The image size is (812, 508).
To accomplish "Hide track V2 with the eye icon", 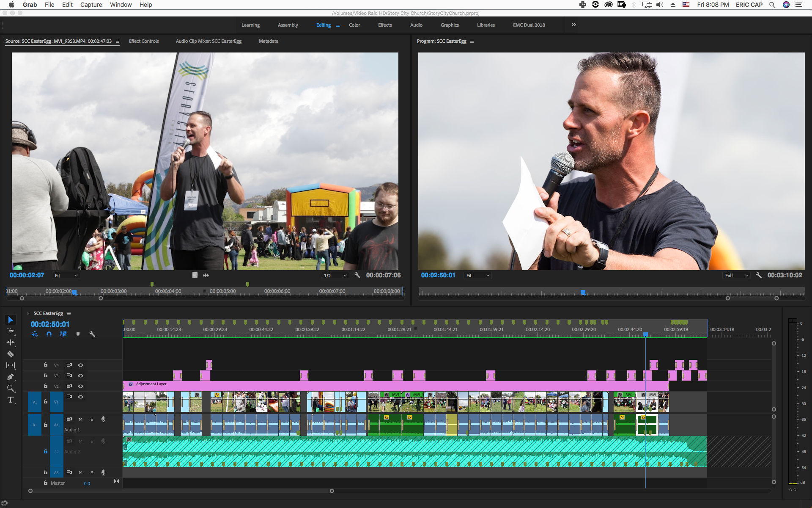I will pos(80,386).
